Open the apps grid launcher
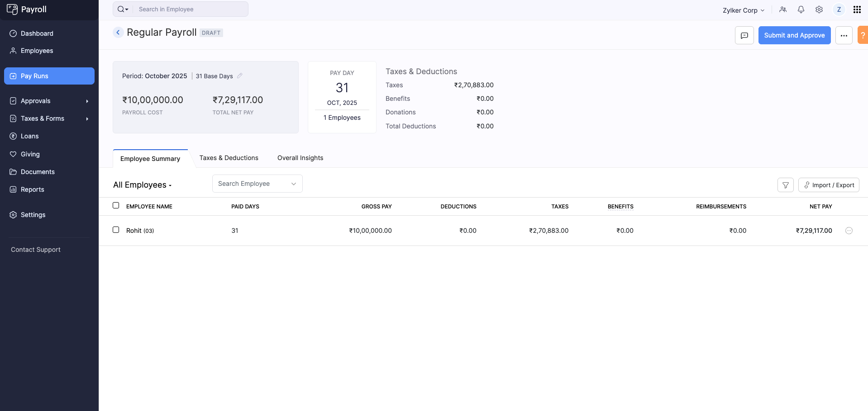The height and width of the screenshot is (411, 868). (857, 9)
